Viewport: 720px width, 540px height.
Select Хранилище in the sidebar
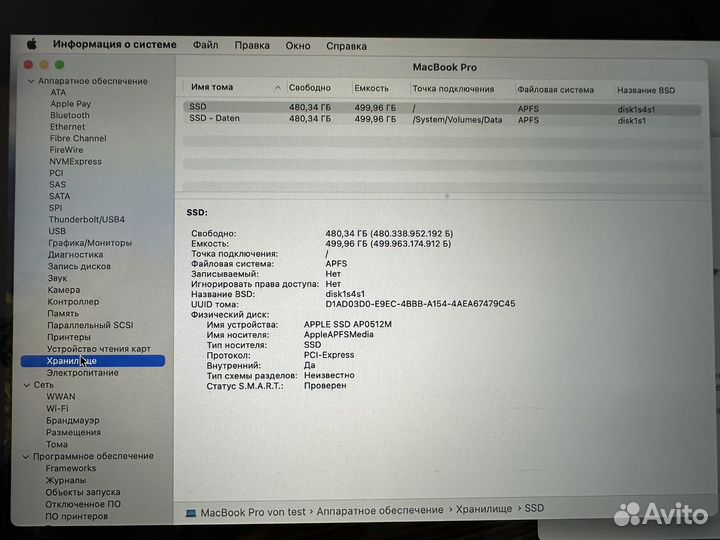tap(93, 361)
